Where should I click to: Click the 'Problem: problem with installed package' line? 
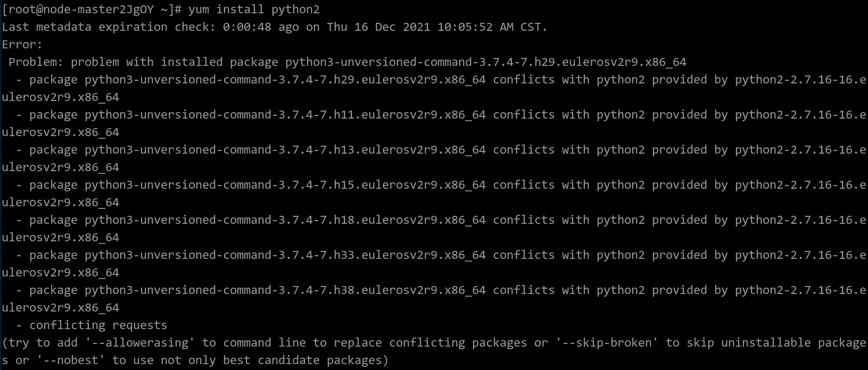pos(348,62)
